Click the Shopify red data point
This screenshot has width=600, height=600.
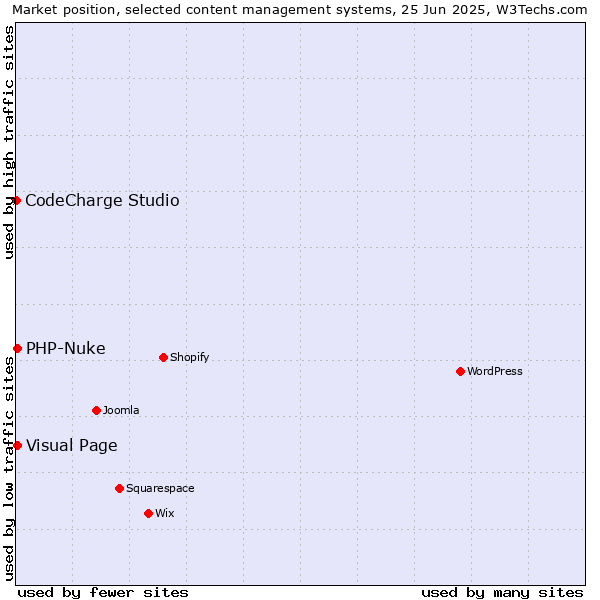[x=163, y=357]
